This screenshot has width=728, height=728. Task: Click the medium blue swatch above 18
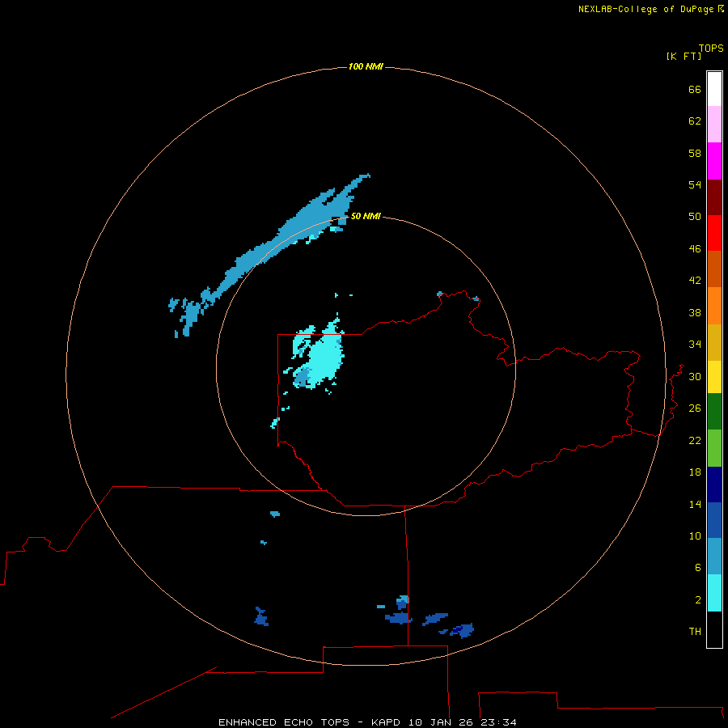point(714,520)
